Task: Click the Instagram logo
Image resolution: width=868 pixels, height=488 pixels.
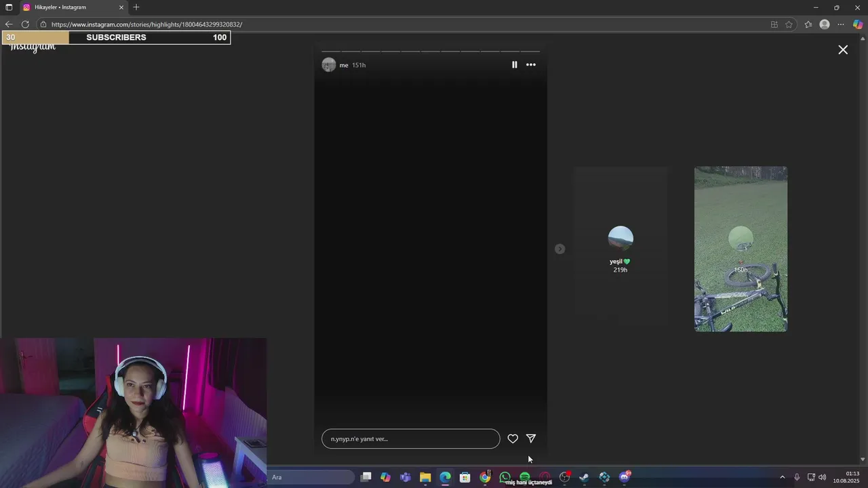Action: pos(33,47)
